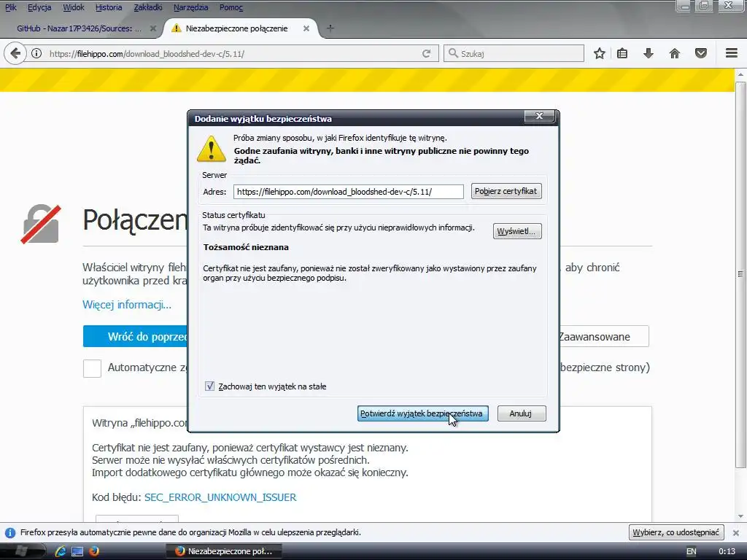Go to the Home page icon
The width and height of the screenshot is (747, 560).
674,53
